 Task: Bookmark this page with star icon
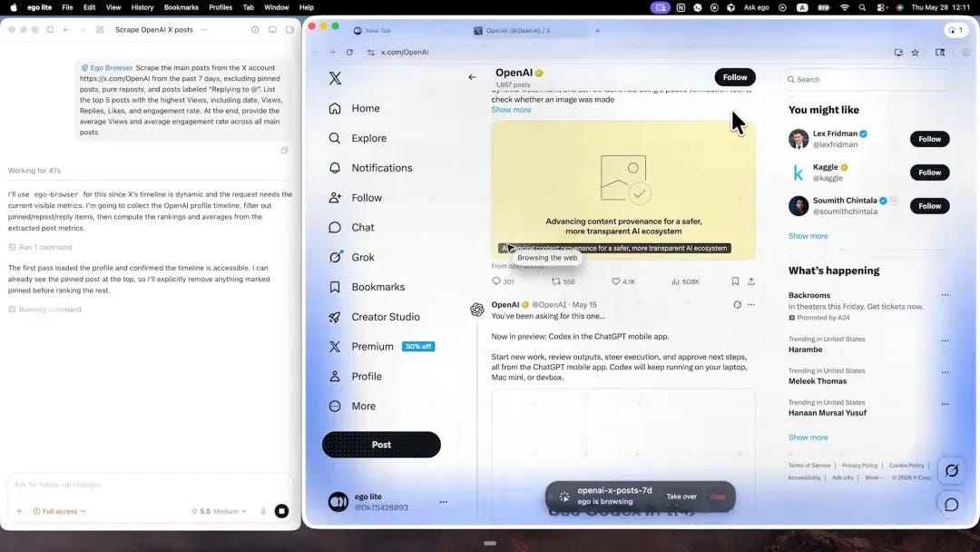click(915, 53)
